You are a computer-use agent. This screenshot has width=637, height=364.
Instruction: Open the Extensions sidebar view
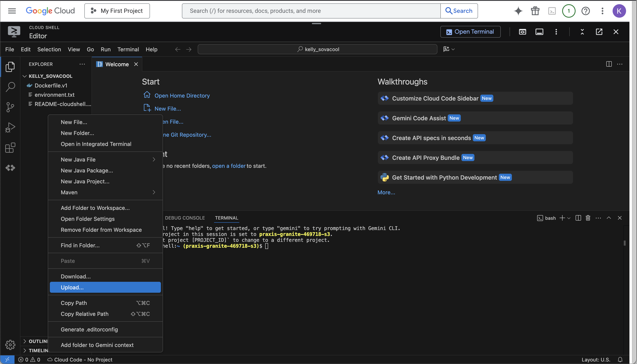click(10, 148)
